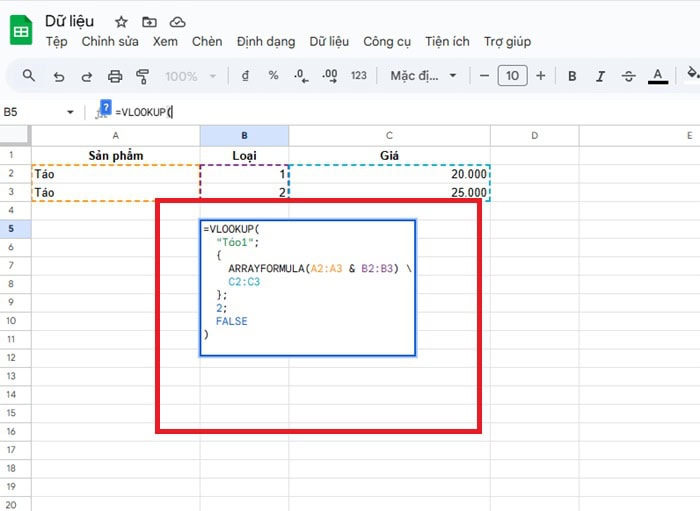The image size is (700, 511).
Task: Check cloud save status icon
Action: [177, 21]
